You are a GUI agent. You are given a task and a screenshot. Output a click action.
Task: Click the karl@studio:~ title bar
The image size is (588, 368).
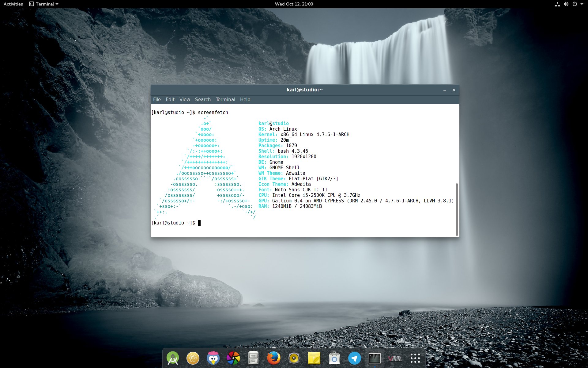pyautogui.click(x=305, y=90)
